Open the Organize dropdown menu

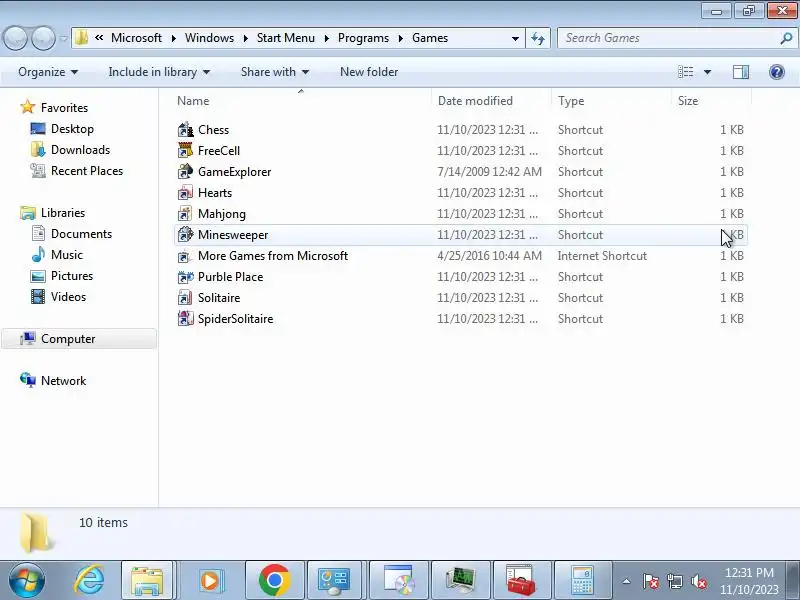[x=48, y=72]
